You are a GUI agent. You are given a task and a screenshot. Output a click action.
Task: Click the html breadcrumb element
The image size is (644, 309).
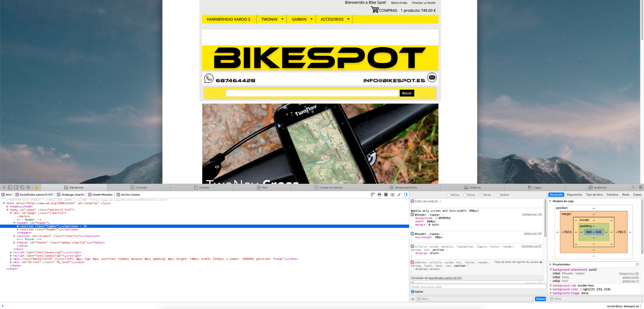[x=7, y=195]
